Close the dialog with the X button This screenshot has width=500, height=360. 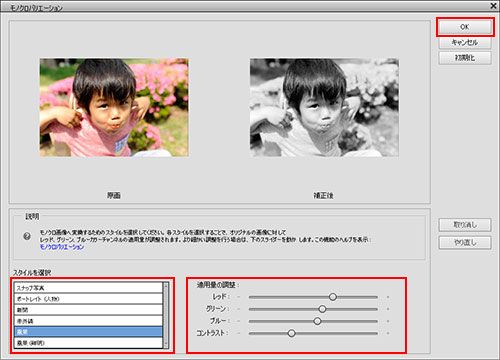(494, 6)
